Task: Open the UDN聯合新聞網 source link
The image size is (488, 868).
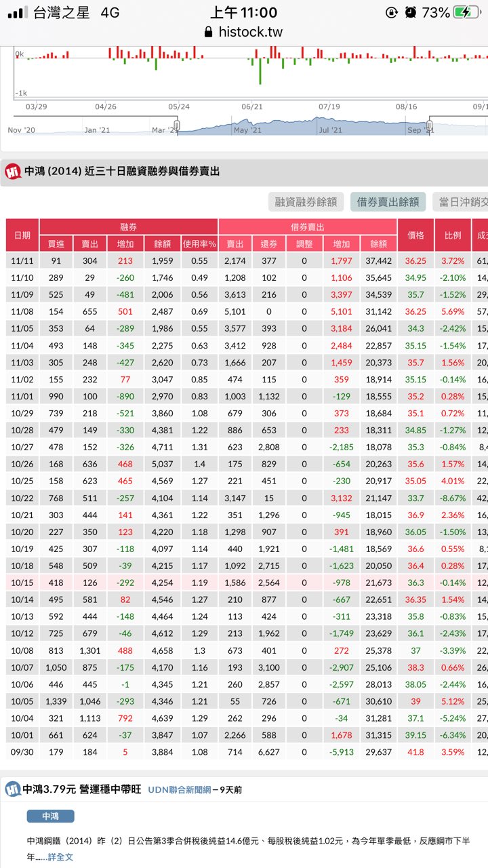Action: point(178,789)
